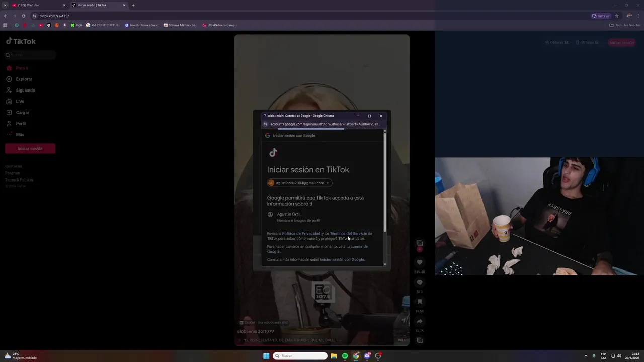644x362 pixels.
Task: Open the YouTube icon bookmark
Action: click(x=41, y=25)
